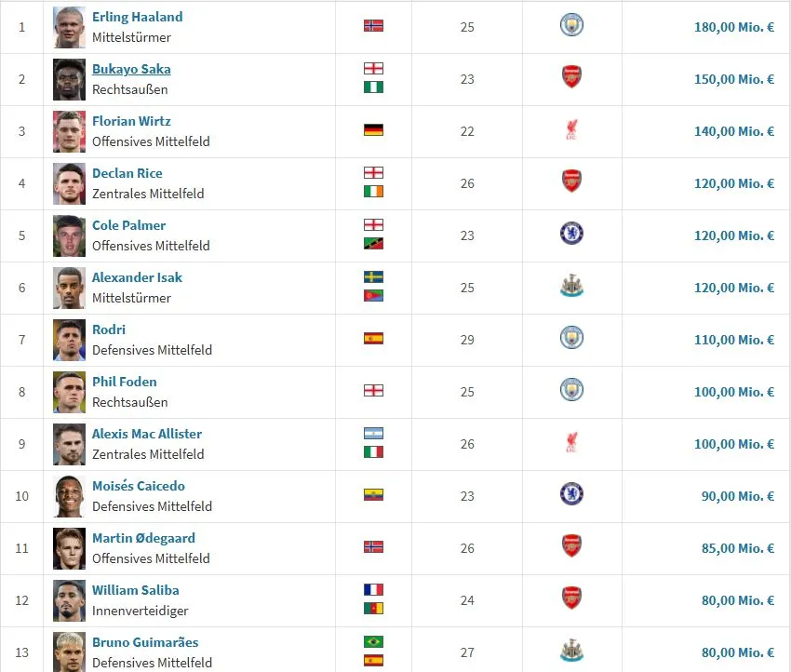
Task: Click Germany flag for Florian Wirtz
Action: (x=373, y=130)
